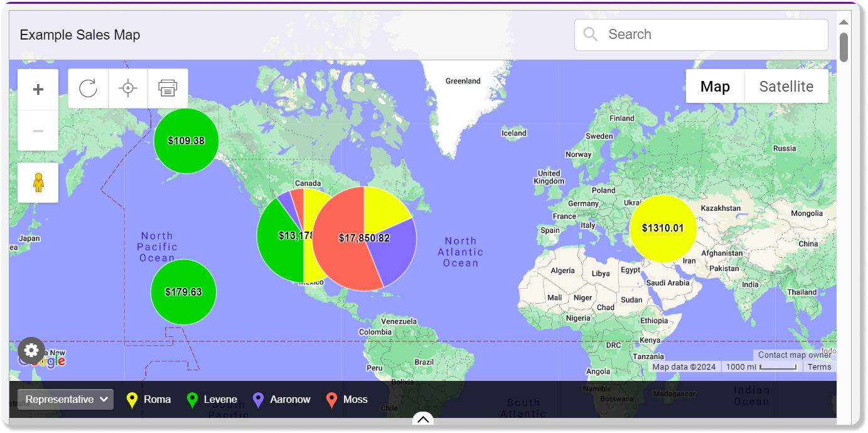
Task: Toggle the Moss red legend marker
Action: coord(332,400)
